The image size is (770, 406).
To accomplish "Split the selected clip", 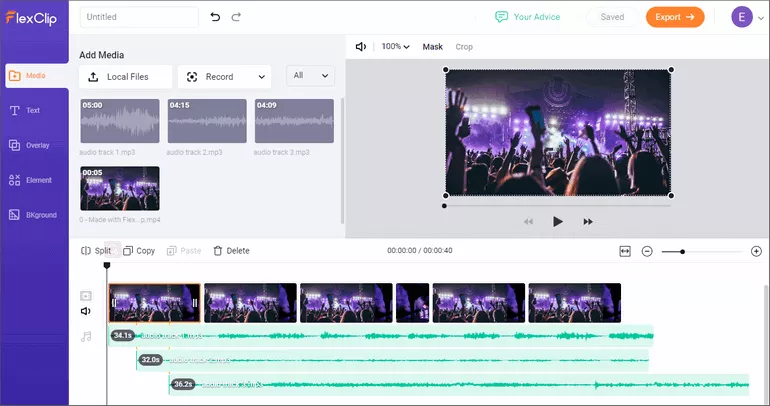I will pyautogui.click(x=96, y=251).
